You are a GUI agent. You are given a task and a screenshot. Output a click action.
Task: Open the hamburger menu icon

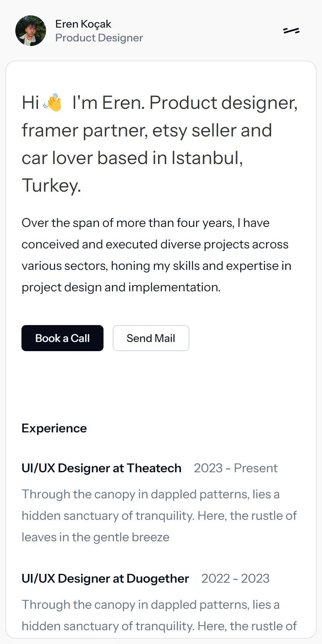click(x=291, y=31)
